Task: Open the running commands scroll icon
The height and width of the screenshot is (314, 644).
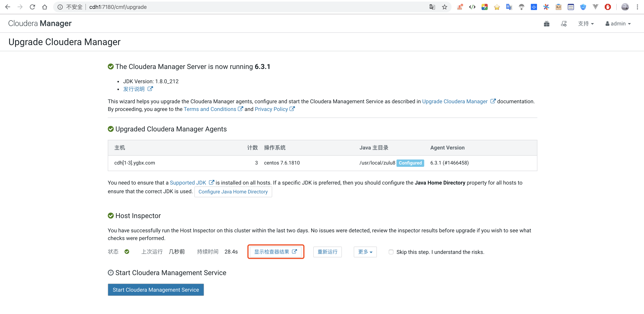Action: tap(564, 24)
